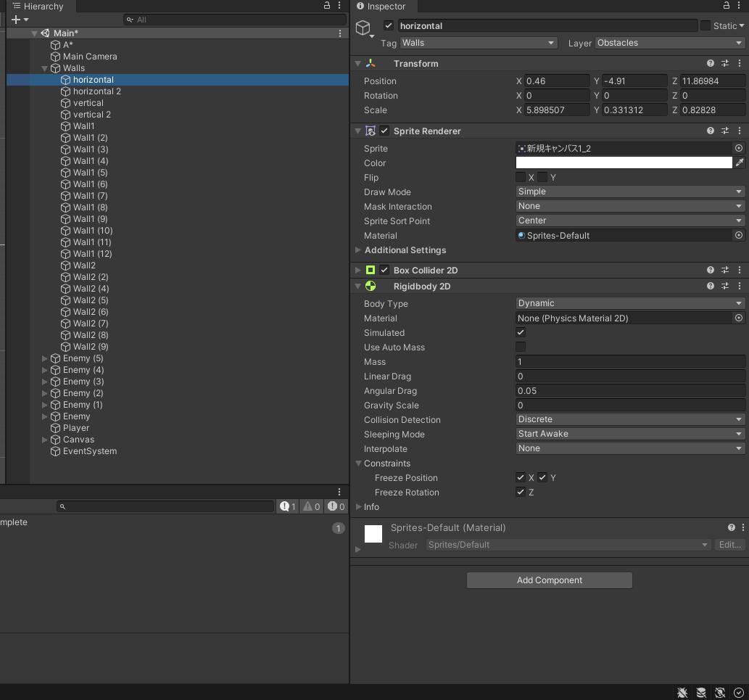The image size is (749, 700).
Task: Open Rigidbody 2D component options menu
Action: [739, 287]
